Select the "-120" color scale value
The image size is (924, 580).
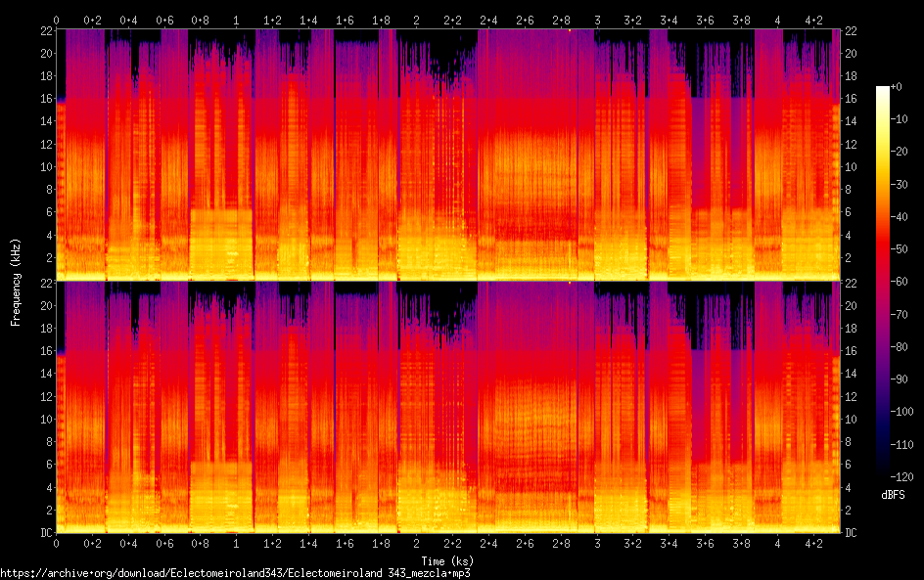coord(902,477)
